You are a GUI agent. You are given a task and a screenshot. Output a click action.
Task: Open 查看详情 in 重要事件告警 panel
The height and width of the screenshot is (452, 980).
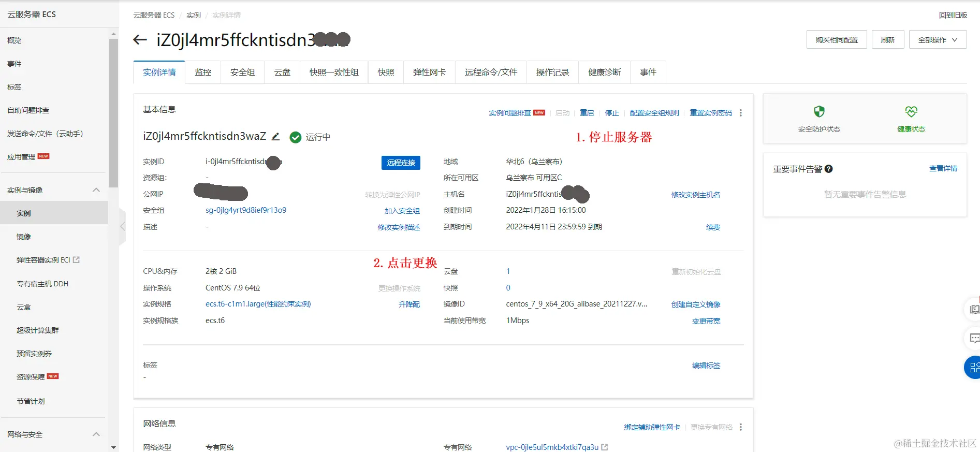coord(943,168)
